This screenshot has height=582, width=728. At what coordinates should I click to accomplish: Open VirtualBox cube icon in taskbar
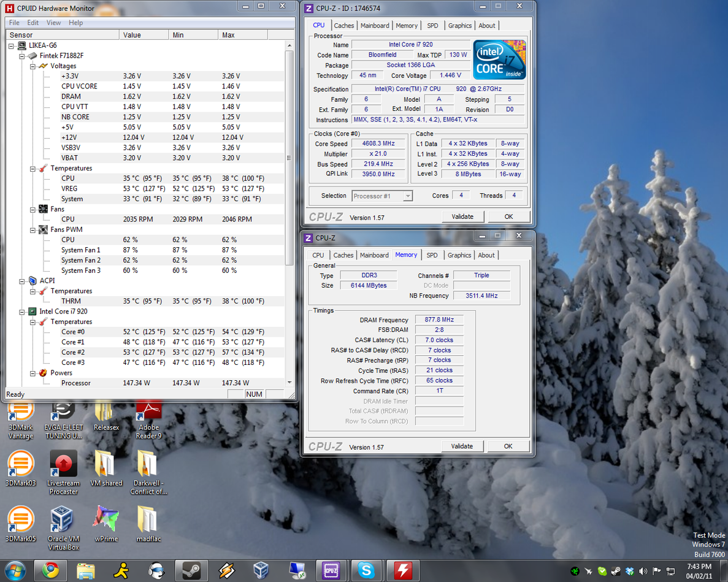pos(261,570)
